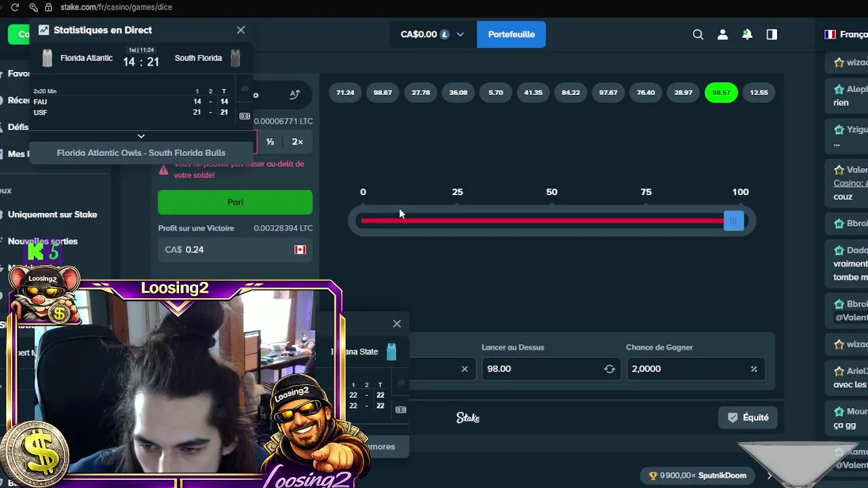The width and height of the screenshot is (868, 488).
Task: Open the user profile icon
Action: 723,35
